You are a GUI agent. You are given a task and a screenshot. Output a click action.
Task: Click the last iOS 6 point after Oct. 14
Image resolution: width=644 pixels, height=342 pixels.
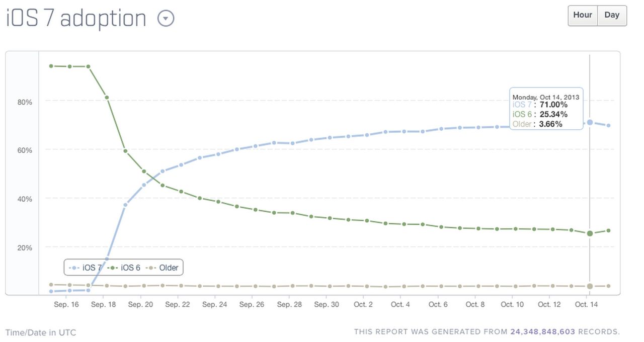tap(608, 230)
